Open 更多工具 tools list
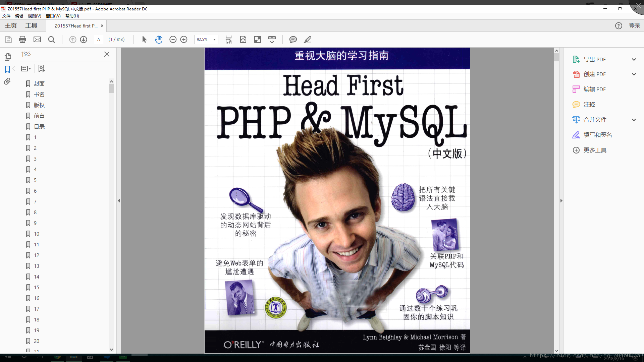 (x=589, y=150)
